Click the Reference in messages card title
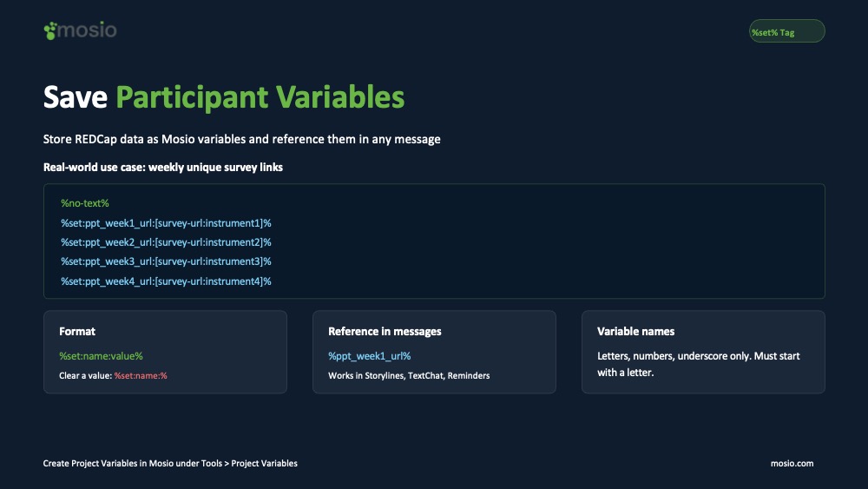The height and width of the screenshot is (489, 868). (x=385, y=331)
